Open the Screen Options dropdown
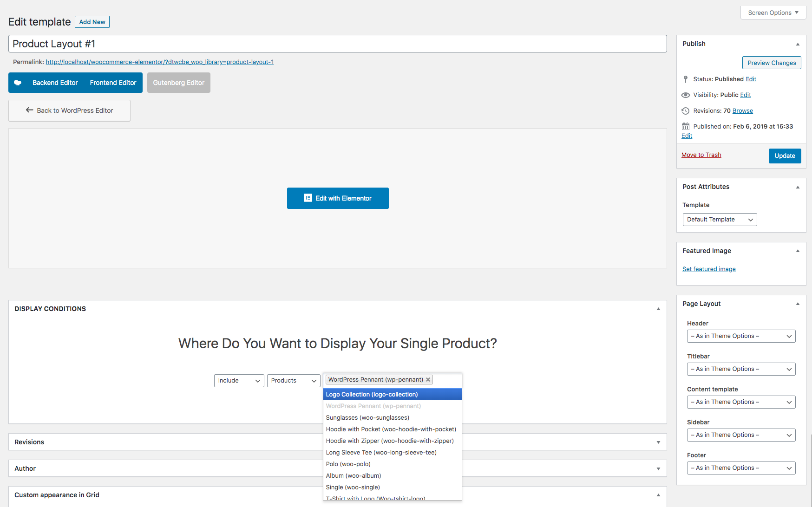Screen dimensions: 812x507 click(x=773, y=13)
